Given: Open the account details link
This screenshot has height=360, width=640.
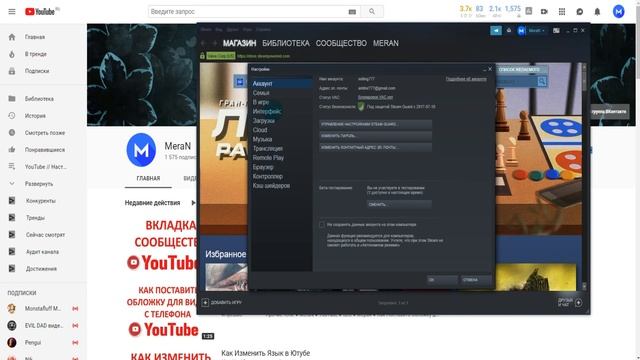Looking at the screenshot, I should pyautogui.click(x=466, y=79).
